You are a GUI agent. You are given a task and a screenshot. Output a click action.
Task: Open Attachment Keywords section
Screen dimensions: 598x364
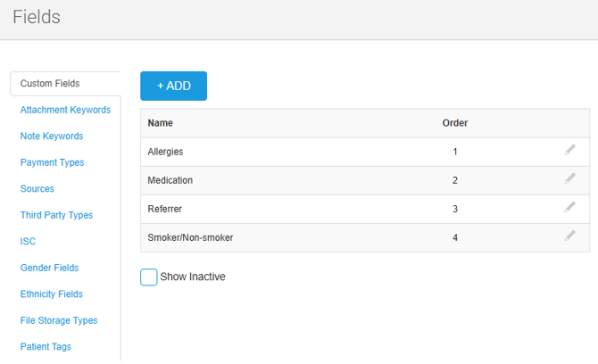65,110
